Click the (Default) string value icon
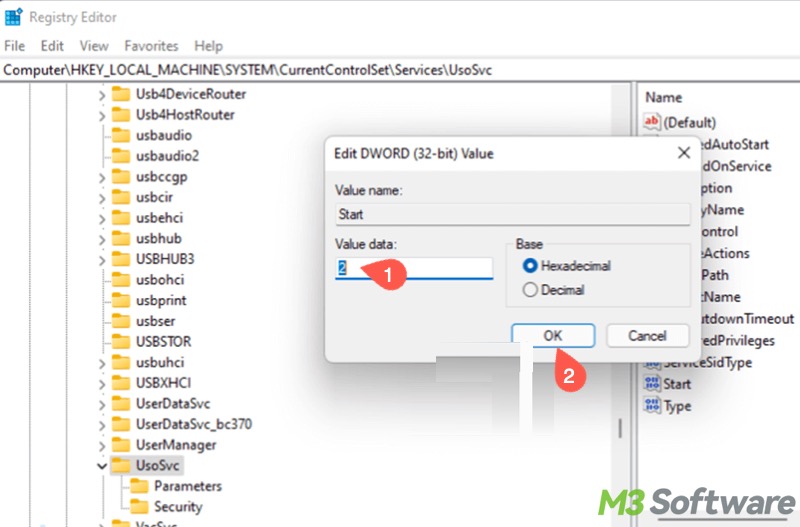Image resolution: width=800 pixels, height=527 pixels. coord(652,122)
